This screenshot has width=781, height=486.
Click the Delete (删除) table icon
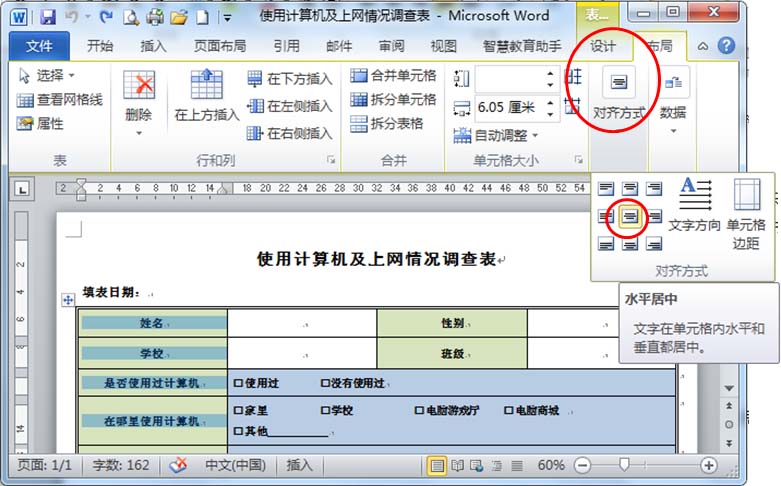[139, 97]
